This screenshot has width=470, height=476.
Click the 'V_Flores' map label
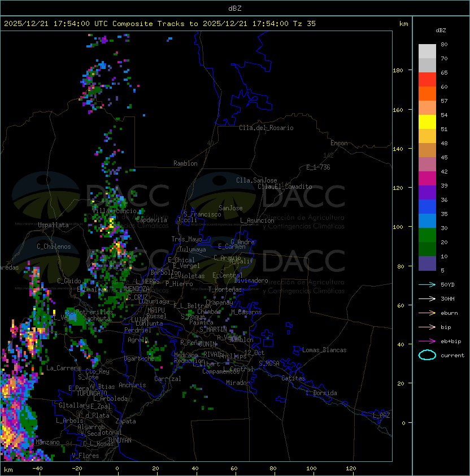click(x=85, y=456)
